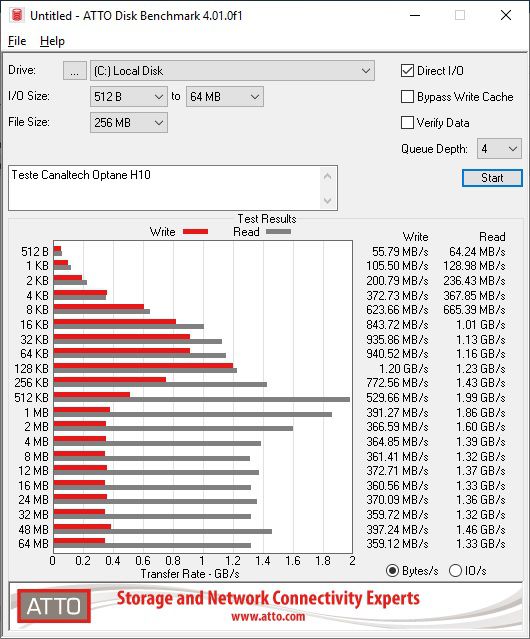Open the Drive dropdown showing Local Disk
Screen dimensions: 530x639
[232, 71]
